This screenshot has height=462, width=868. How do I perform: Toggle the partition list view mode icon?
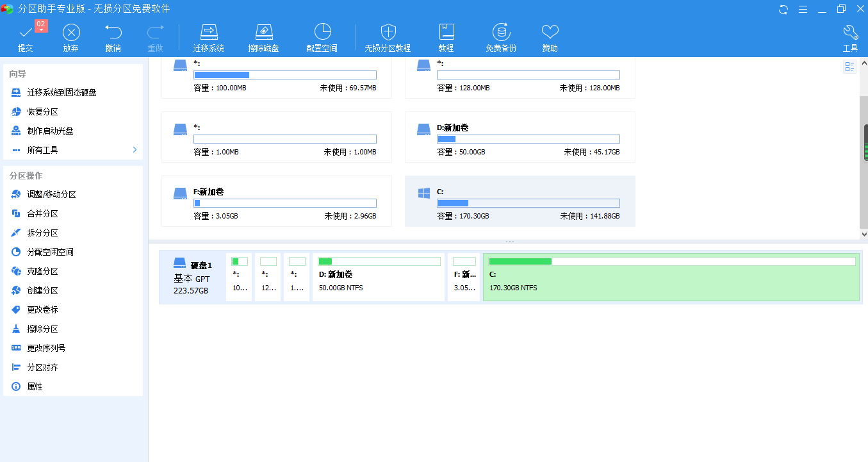[850, 67]
